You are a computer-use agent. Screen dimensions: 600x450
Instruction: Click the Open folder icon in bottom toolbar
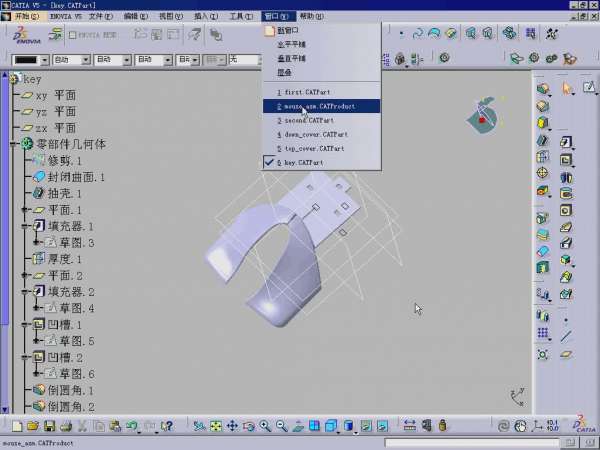(x=33, y=426)
